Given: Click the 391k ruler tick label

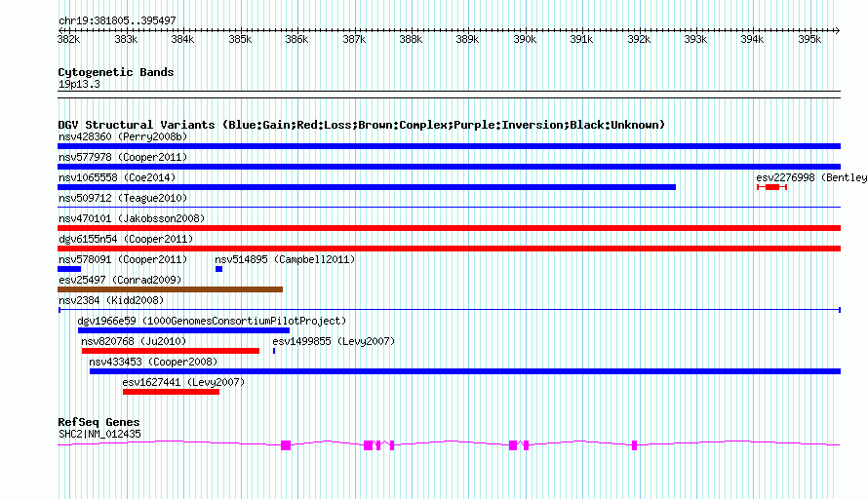Looking at the screenshot, I should (x=581, y=39).
